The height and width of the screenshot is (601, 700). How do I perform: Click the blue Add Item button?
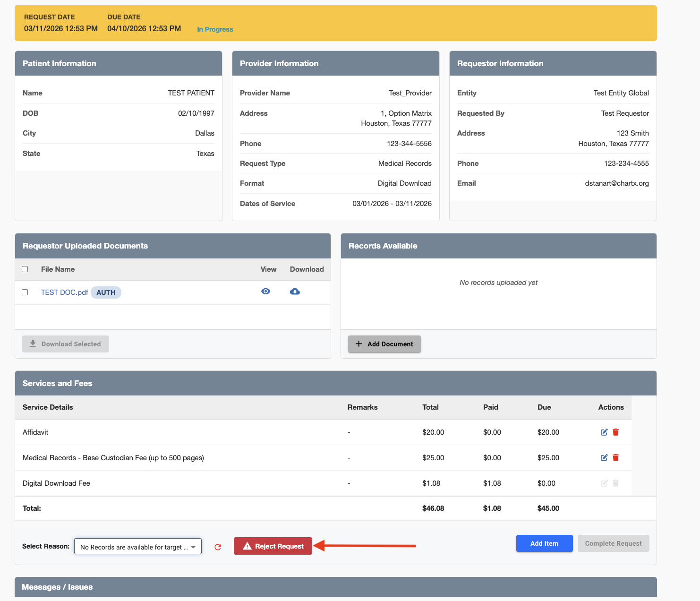tap(544, 543)
